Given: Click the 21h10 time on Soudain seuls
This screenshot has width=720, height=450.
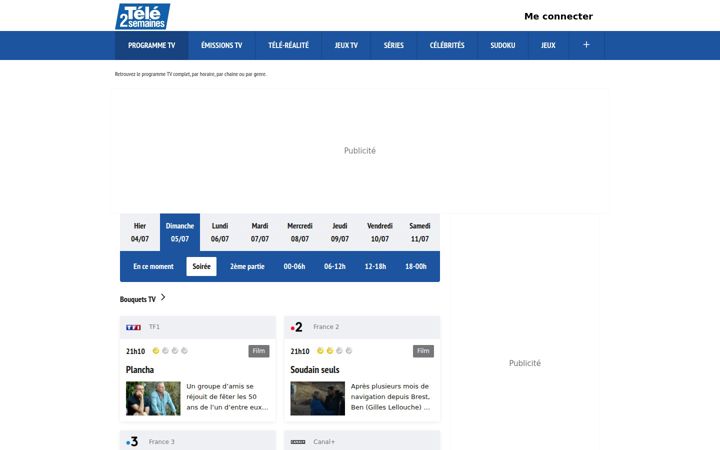Looking at the screenshot, I should point(300,351).
